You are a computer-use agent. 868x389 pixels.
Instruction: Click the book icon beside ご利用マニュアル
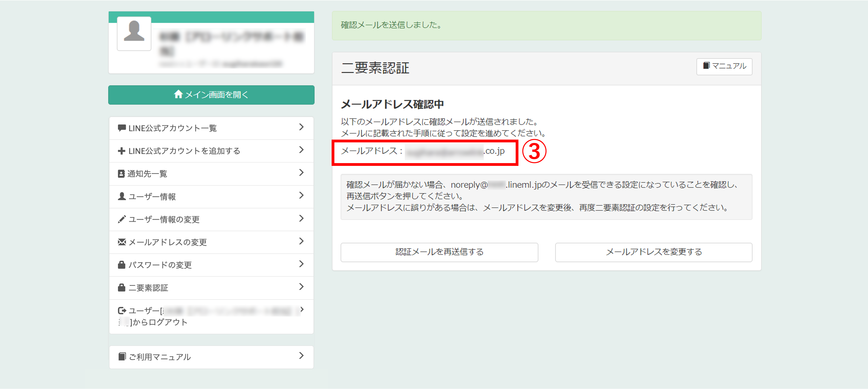(122, 356)
